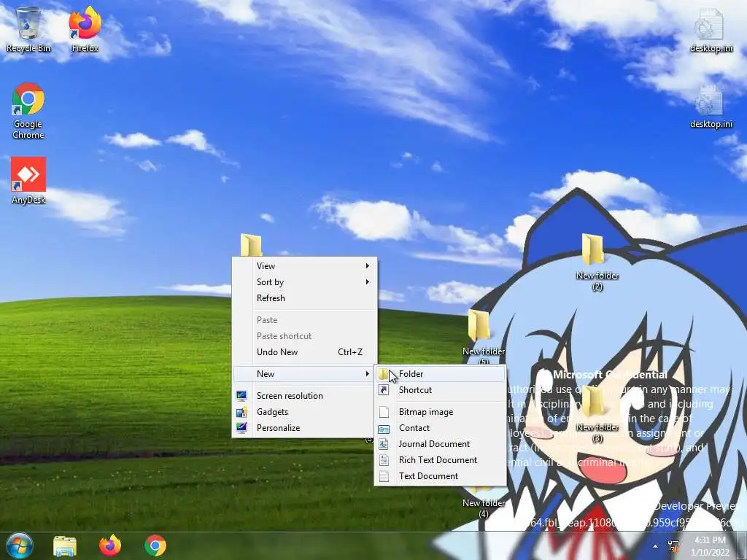This screenshot has height=560, width=747.
Task: Launch Windows Explorer from the taskbar
Action: coord(65,545)
